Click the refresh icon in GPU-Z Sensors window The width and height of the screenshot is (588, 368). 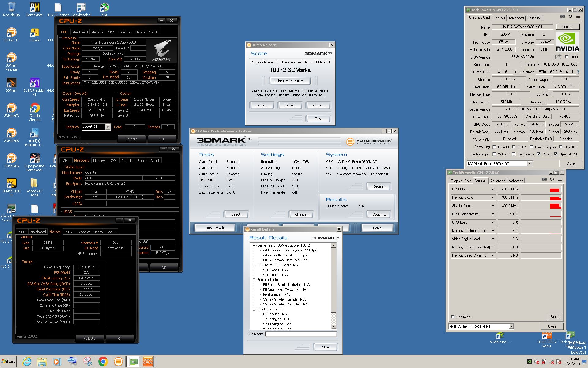(x=552, y=179)
